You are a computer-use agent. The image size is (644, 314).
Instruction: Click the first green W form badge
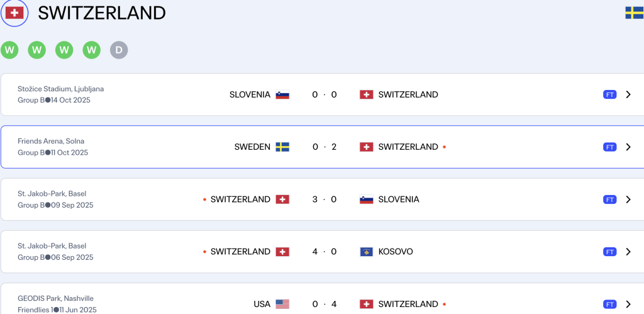[x=9, y=50]
